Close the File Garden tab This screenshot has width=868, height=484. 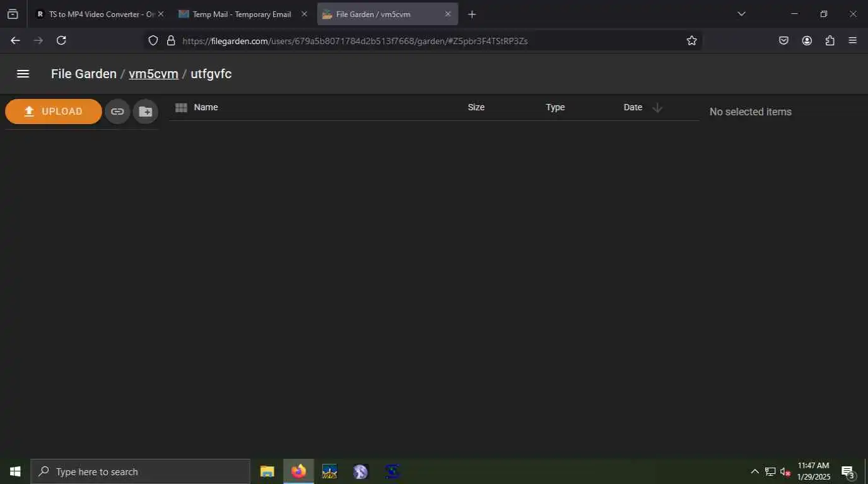[x=448, y=14]
